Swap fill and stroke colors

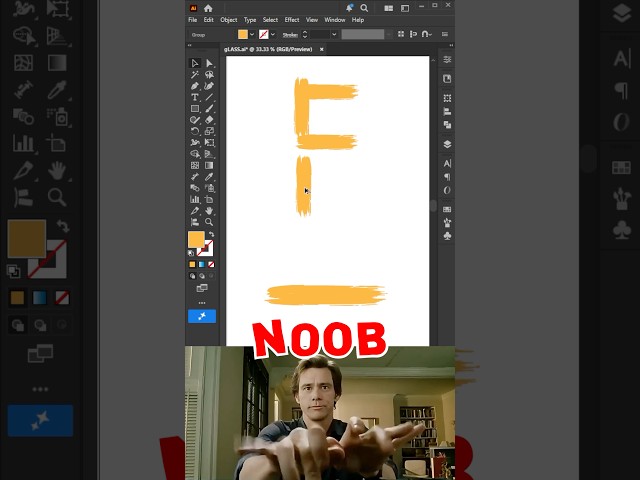click(x=211, y=234)
